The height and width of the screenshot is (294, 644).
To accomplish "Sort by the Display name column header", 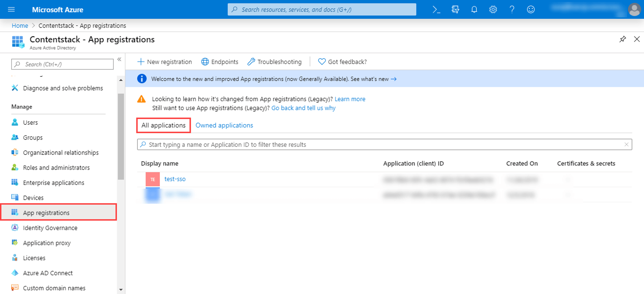I will click(159, 163).
